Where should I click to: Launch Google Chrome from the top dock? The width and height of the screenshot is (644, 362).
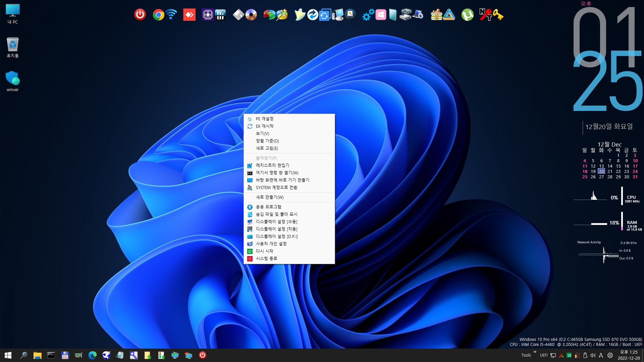tap(158, 15)
